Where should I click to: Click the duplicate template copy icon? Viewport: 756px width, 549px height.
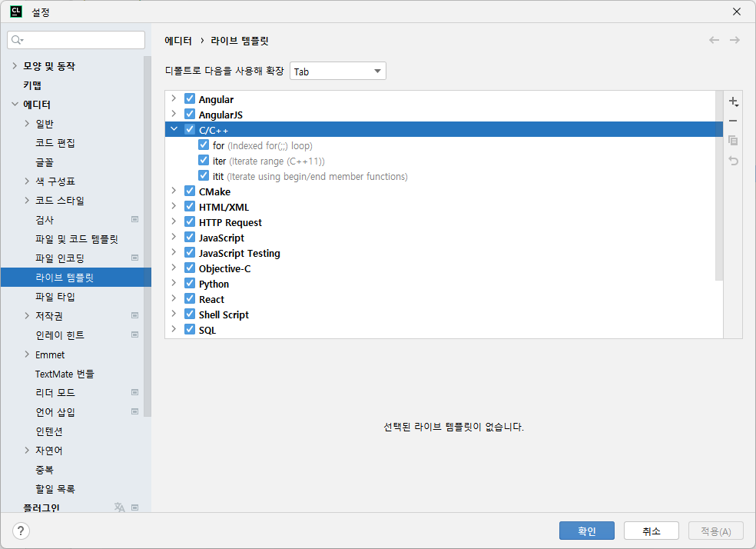(734, 141)
